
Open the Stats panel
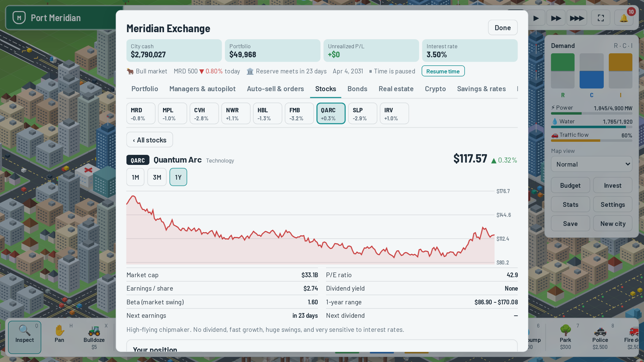pos(570,204)
